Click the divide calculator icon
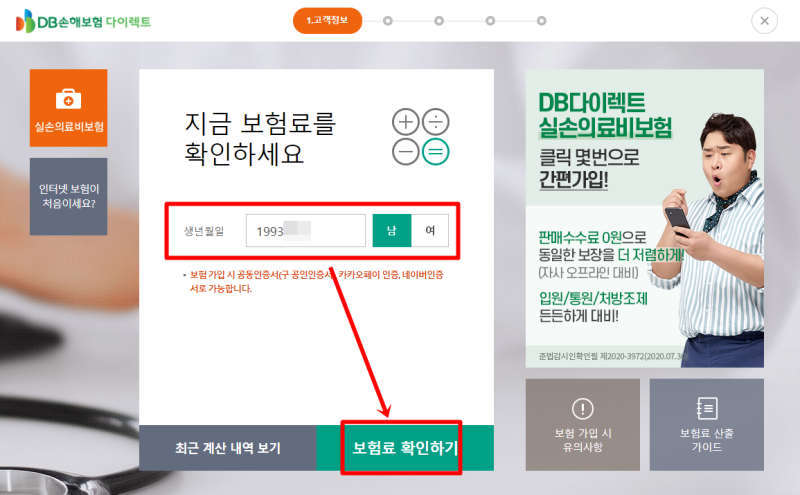Screen dimensions: 800x495 [436, 122]
